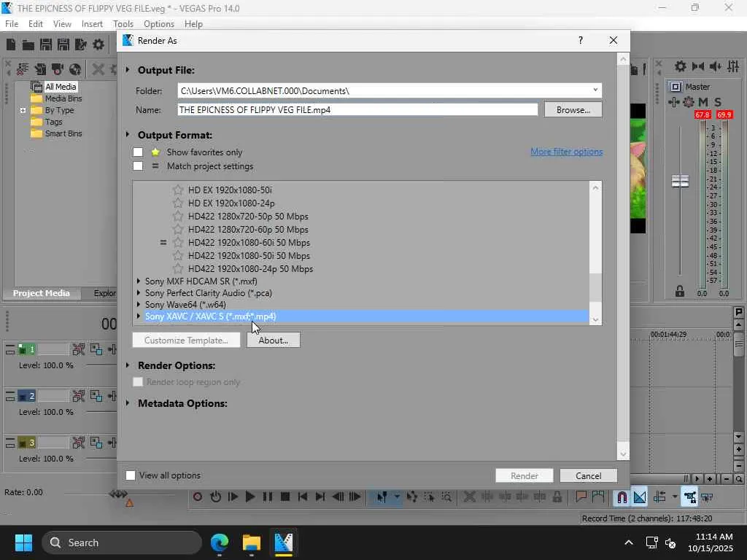
Task: Click the Loop playback icon in transport bar
Action: pos(215,497)
